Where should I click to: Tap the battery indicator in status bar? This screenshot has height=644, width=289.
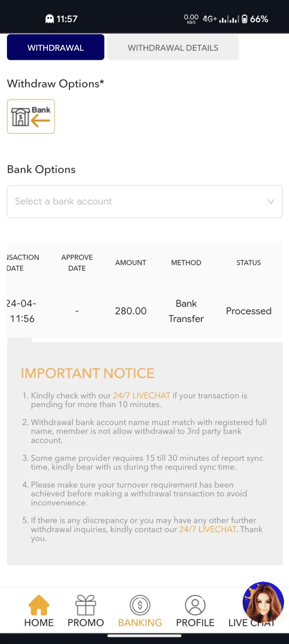244,19
